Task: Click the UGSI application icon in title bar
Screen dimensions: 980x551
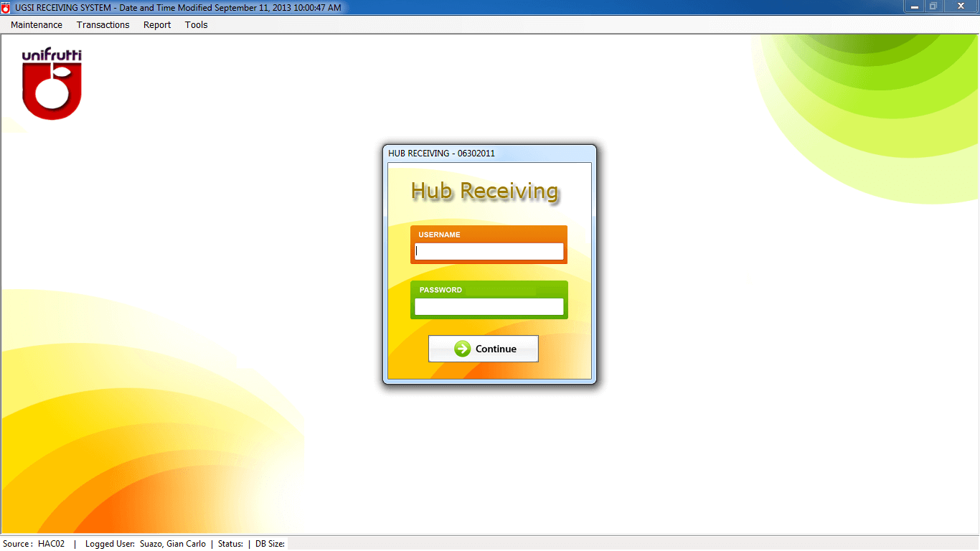Action: click(6, 7)
